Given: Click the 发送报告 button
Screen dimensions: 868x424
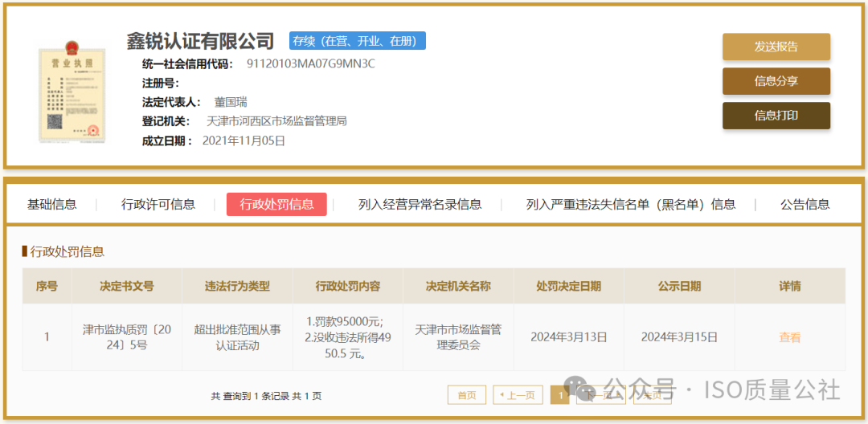Looking at the screenshot, I should point(776,47).
